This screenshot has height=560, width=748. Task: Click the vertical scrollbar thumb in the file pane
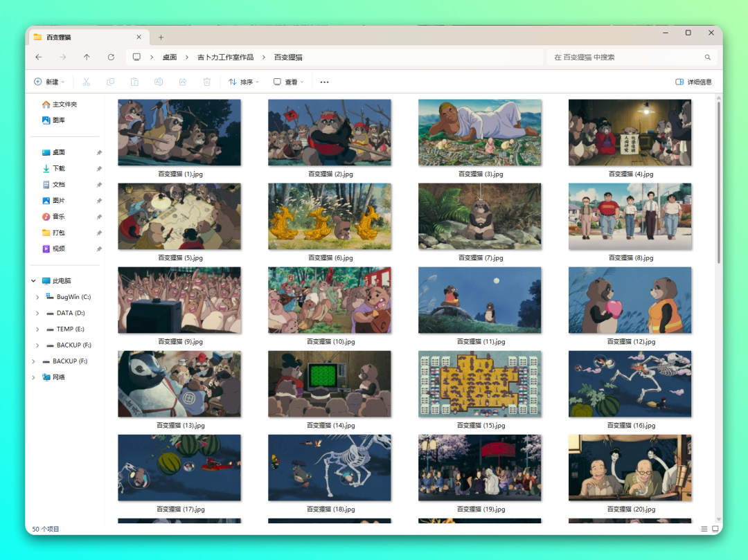coord(718,182)
